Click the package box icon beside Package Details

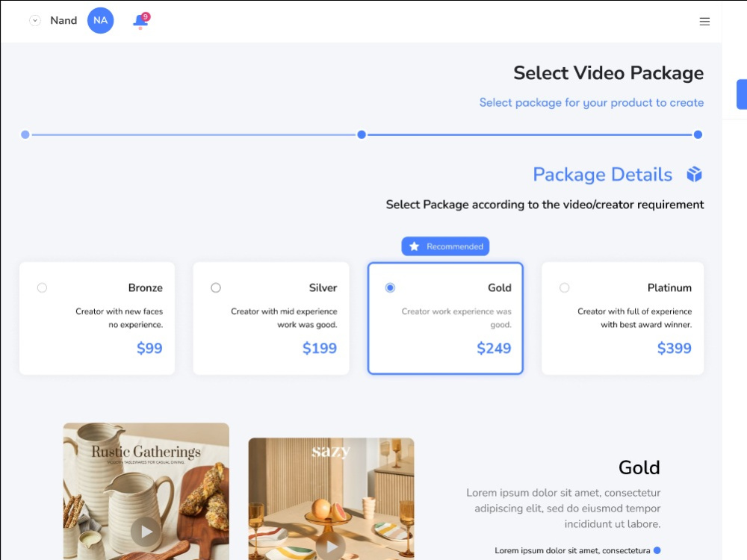(x=694, y=174)
